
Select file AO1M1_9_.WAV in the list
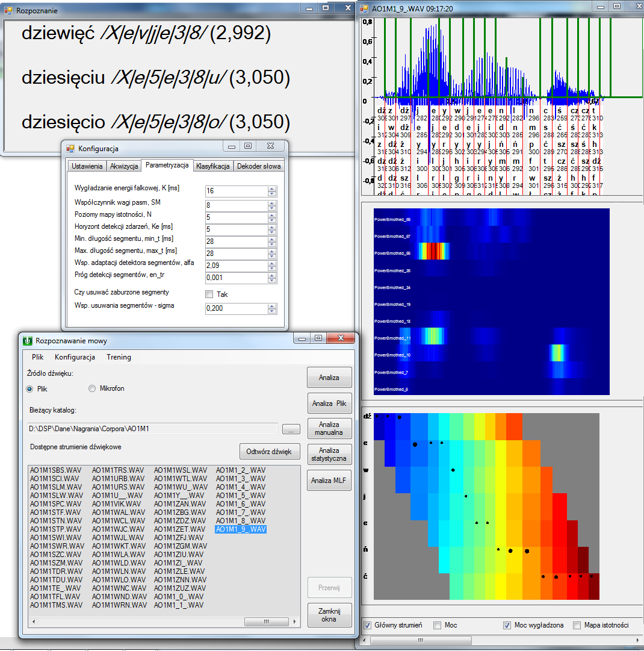pyautogui.click(x=241, y=529)
